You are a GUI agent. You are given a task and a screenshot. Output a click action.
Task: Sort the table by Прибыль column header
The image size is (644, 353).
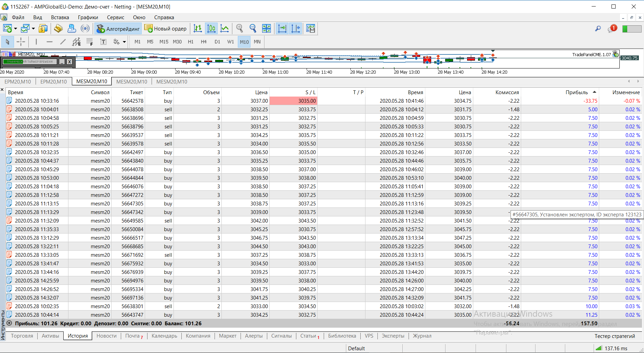[x=576, y=92]
